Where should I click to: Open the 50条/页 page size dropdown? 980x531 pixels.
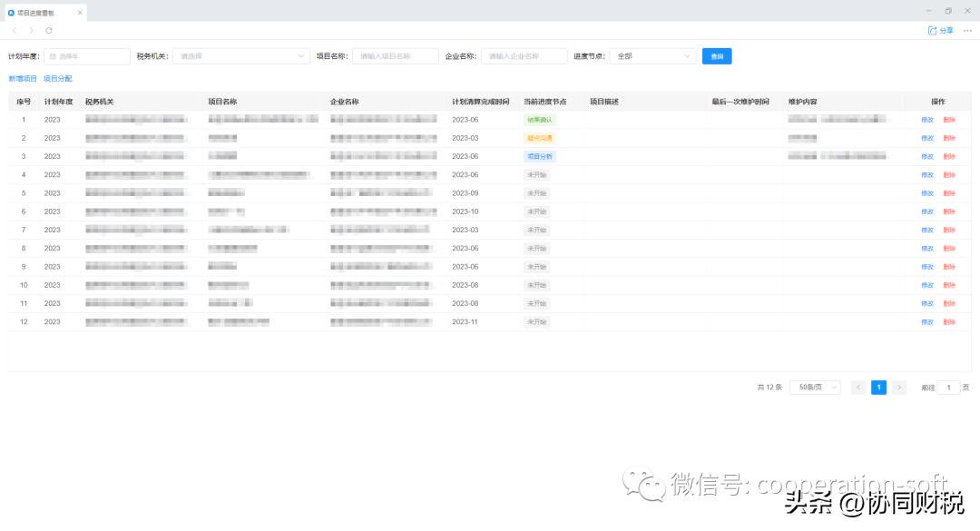(814, 387)
